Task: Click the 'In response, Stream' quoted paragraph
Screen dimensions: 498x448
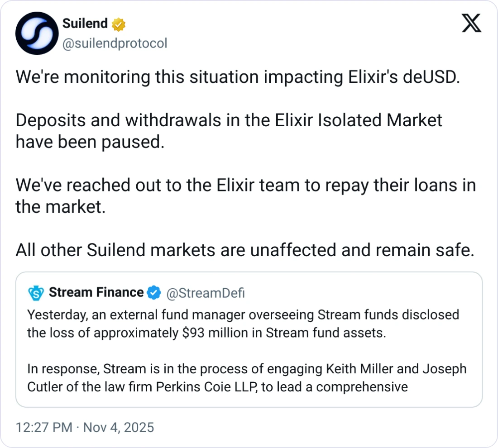Action: (246, 378)
